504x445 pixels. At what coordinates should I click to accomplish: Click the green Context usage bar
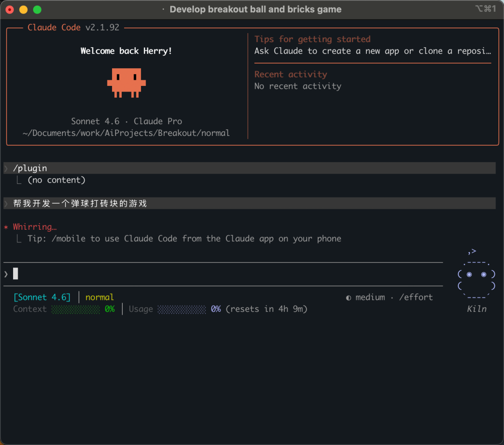(75, 309)
